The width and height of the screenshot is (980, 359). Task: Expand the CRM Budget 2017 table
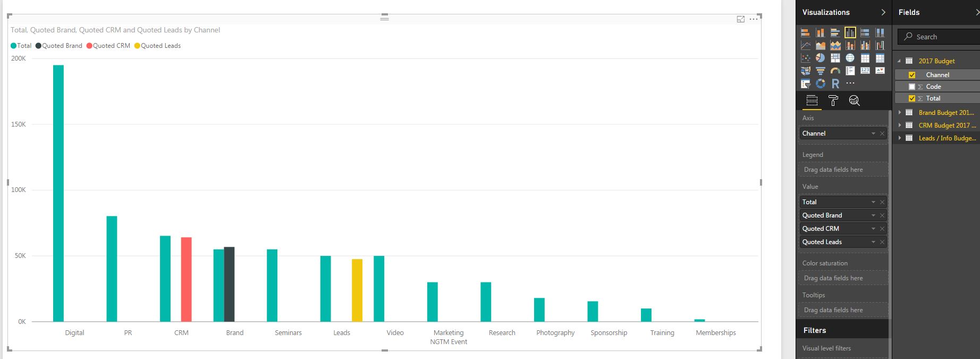tap(900, 126)
